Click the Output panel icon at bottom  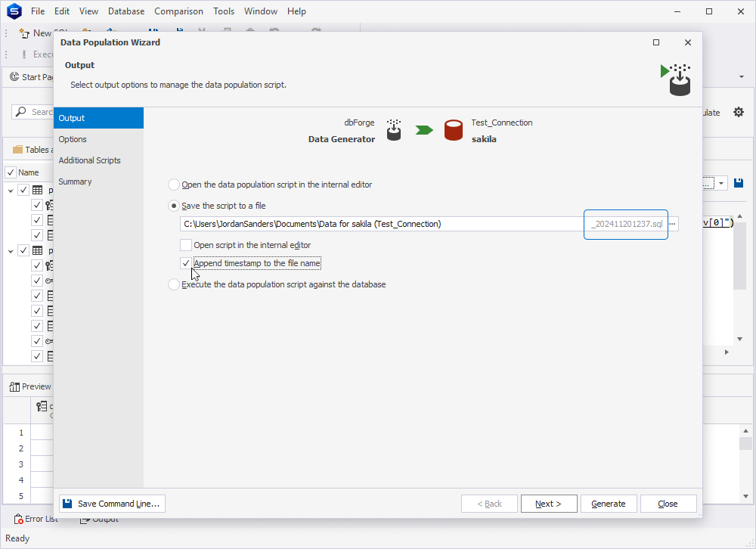[x=85, y=520]
